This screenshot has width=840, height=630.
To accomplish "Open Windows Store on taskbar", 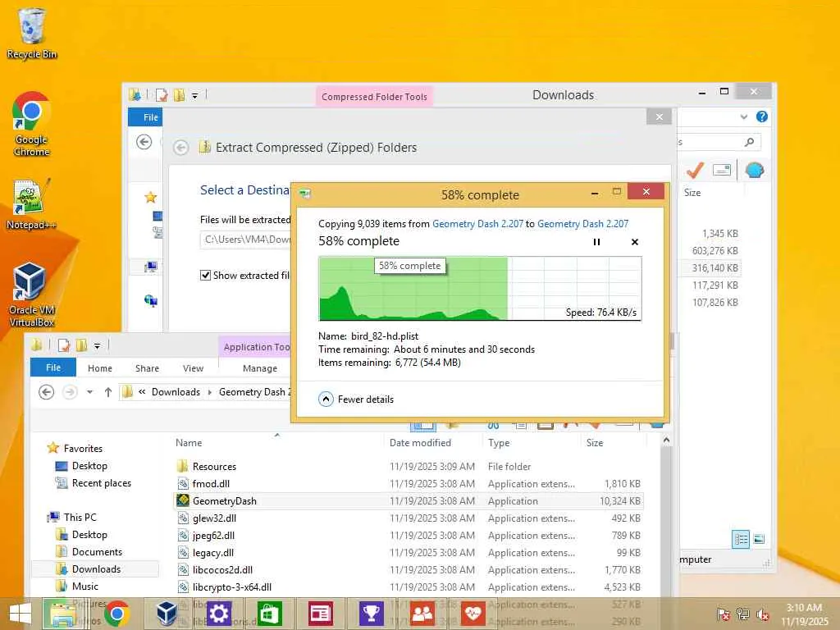I will [269, 614].
